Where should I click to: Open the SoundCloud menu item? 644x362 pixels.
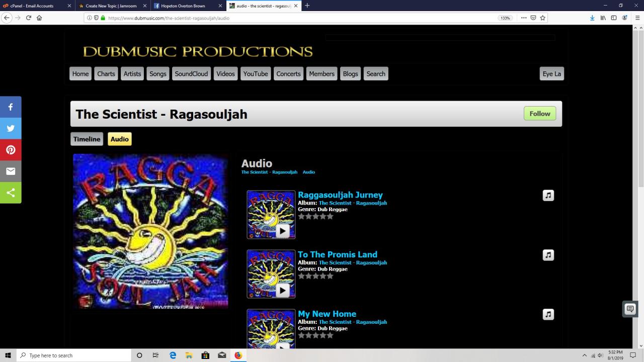pyautogui.click(x=191, y=74)
